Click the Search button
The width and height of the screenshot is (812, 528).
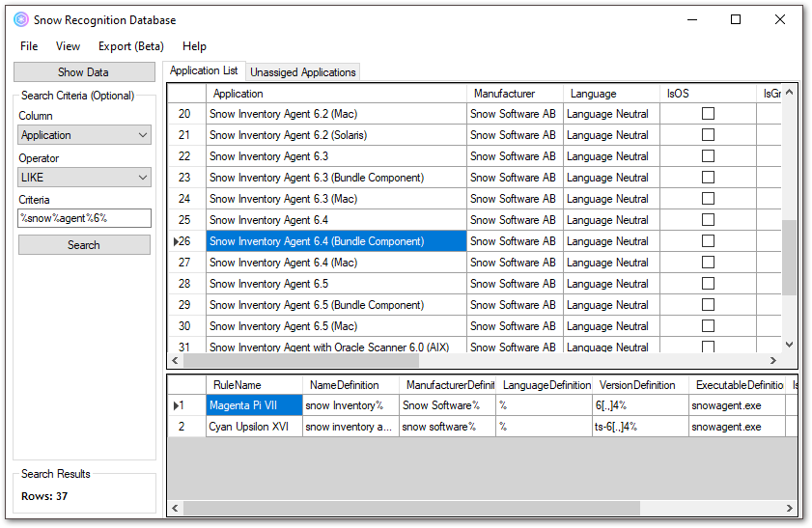point(84,245)
